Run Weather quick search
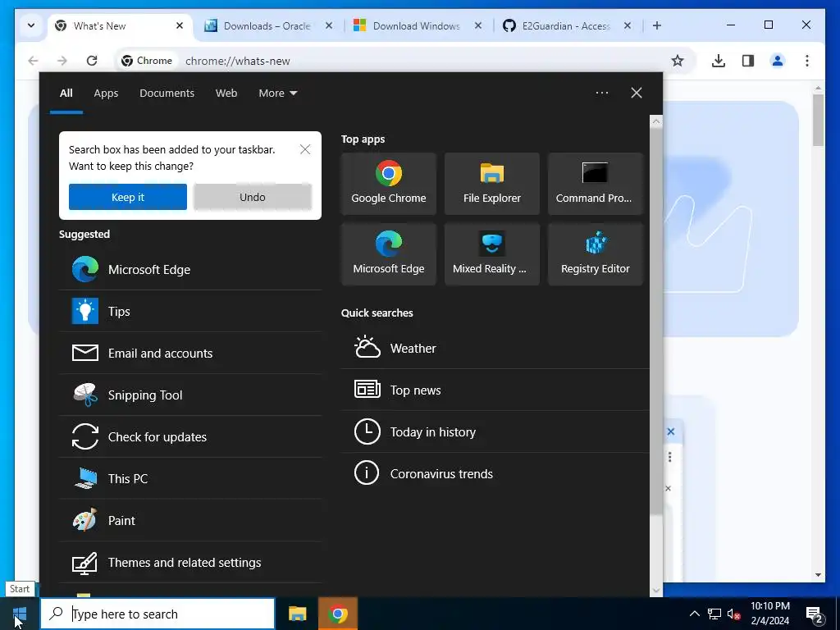This screenshot has width=840, height=630. tap(495, 348)
